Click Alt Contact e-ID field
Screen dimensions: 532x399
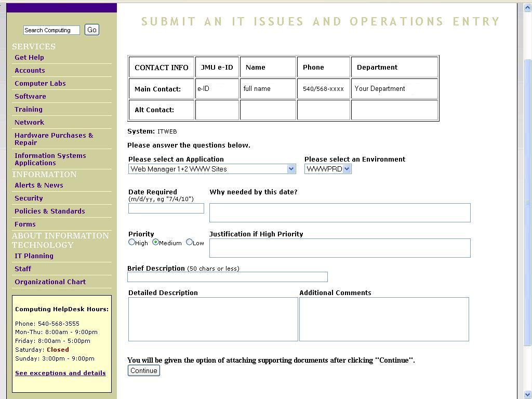[x=217, y=110]
